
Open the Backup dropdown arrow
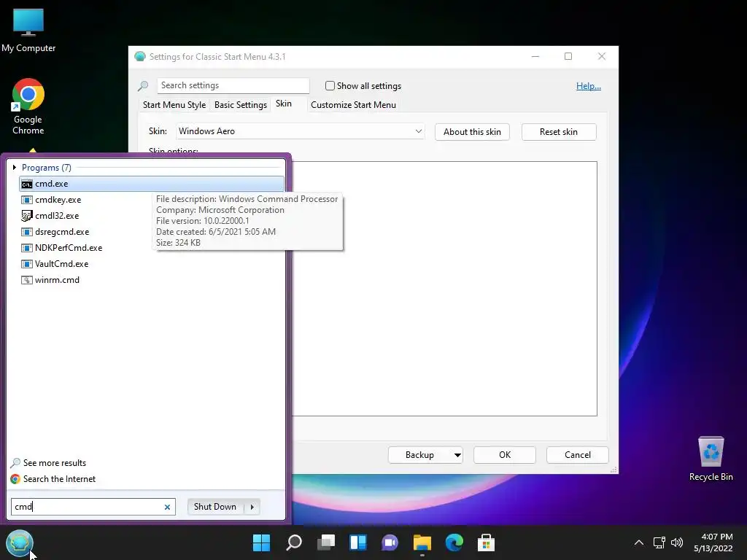(x=457, y=455)
